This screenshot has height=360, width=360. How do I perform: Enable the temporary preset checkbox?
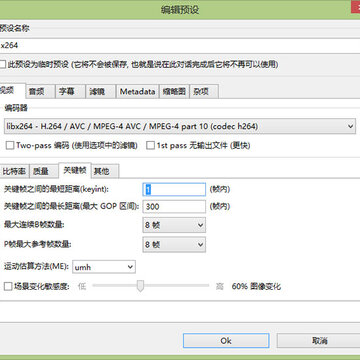tap(2, 64)
